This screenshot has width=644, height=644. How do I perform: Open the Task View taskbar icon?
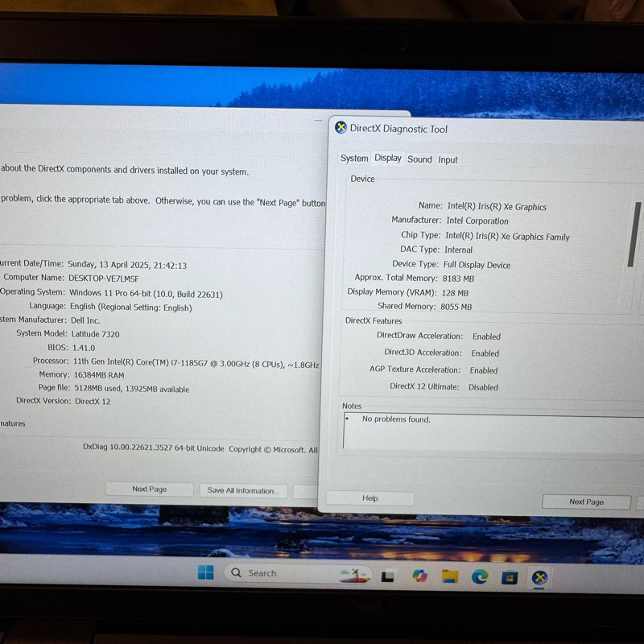pyautogui.click(x=388, y=576)
